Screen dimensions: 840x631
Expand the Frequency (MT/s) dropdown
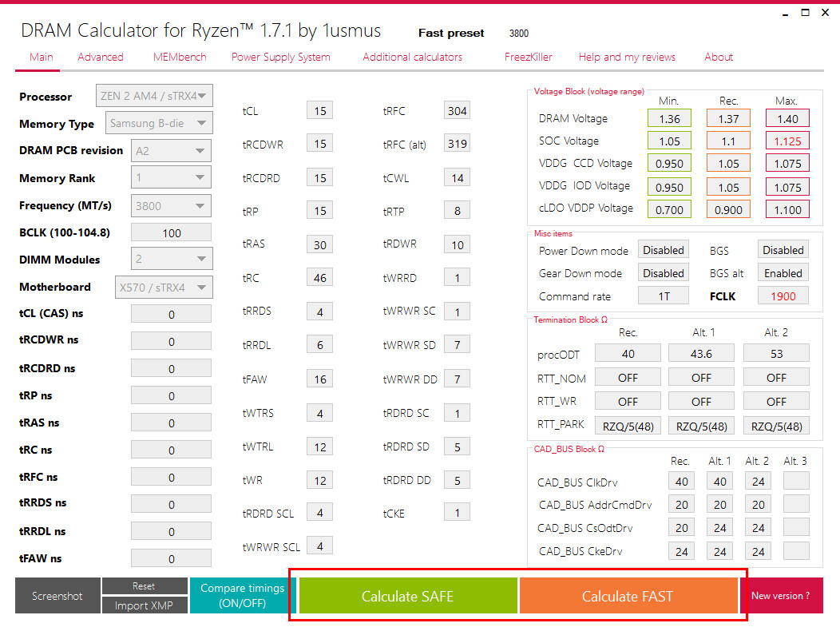pos(171,206)
